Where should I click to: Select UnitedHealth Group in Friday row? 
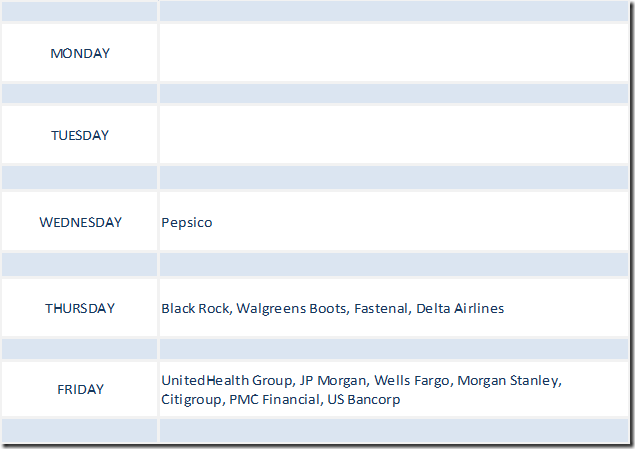pos(225,380)
